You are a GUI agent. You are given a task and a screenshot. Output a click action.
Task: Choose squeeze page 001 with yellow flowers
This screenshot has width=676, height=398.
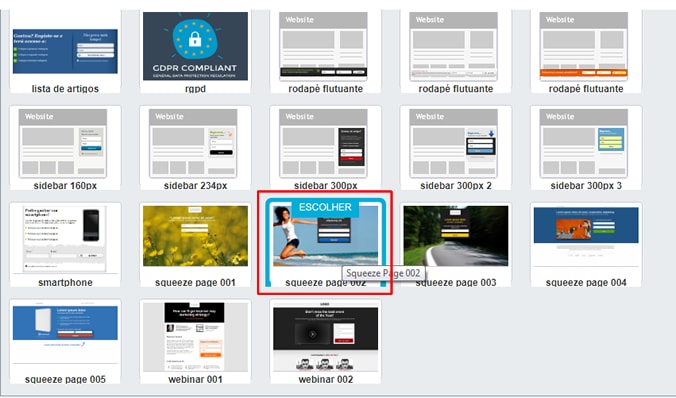tap(195, 244)
